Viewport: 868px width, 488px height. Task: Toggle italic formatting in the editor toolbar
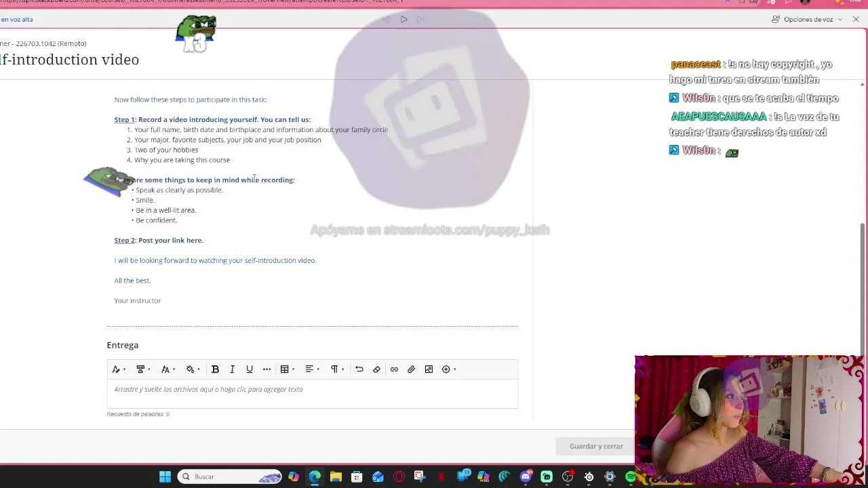coord(232,369)
